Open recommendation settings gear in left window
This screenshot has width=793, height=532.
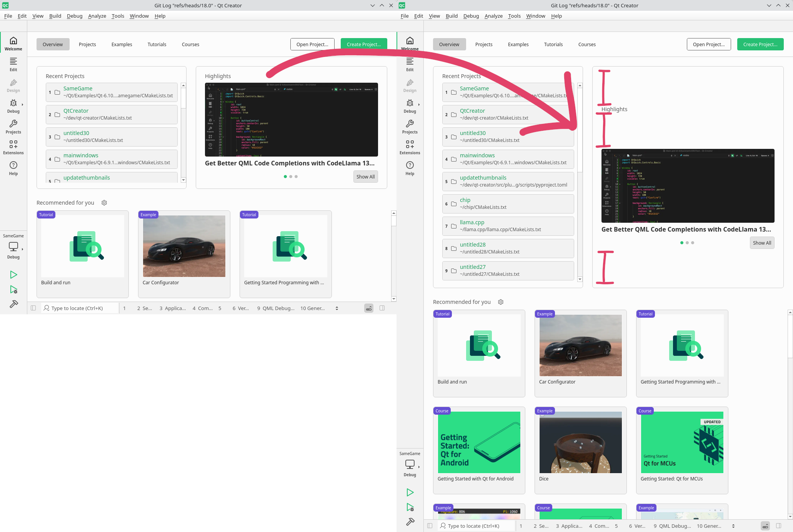tap(104, 203)
